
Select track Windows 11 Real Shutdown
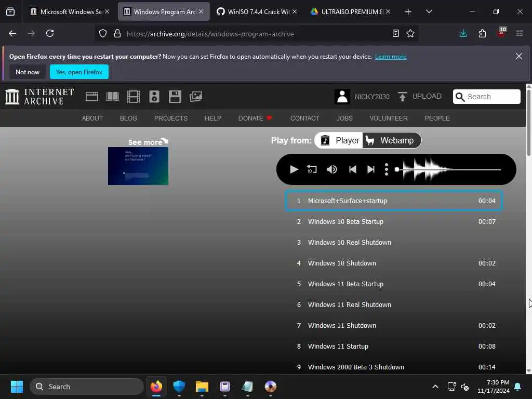tap(394, 304)
